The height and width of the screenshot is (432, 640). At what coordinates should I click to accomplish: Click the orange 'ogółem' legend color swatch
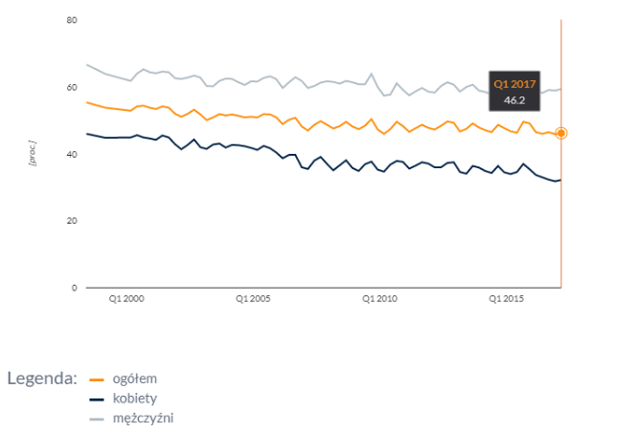[x=98, y=380]
